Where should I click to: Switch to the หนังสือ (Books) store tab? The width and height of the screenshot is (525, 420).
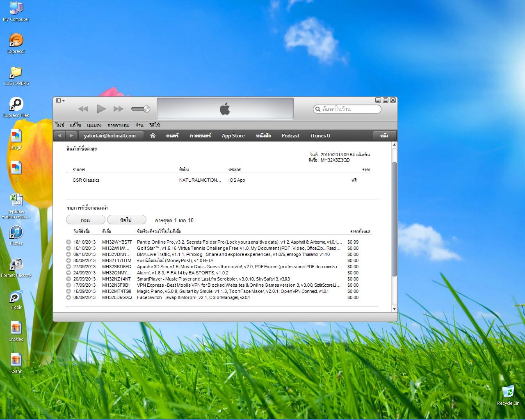263,136
